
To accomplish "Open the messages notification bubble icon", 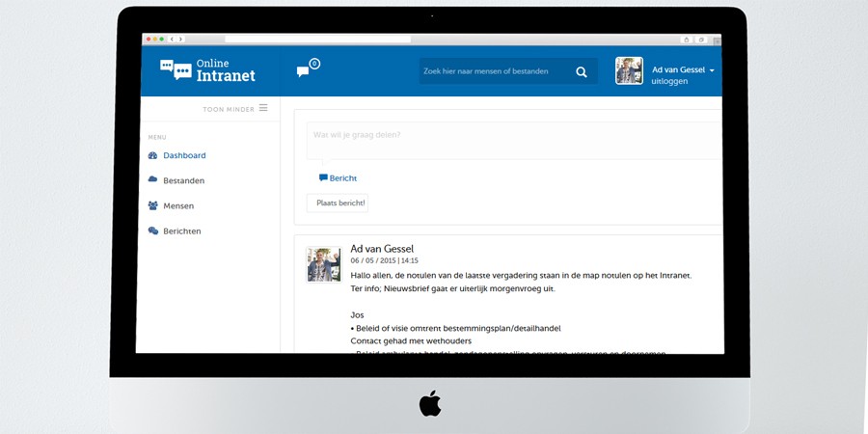I will point(308,68).
